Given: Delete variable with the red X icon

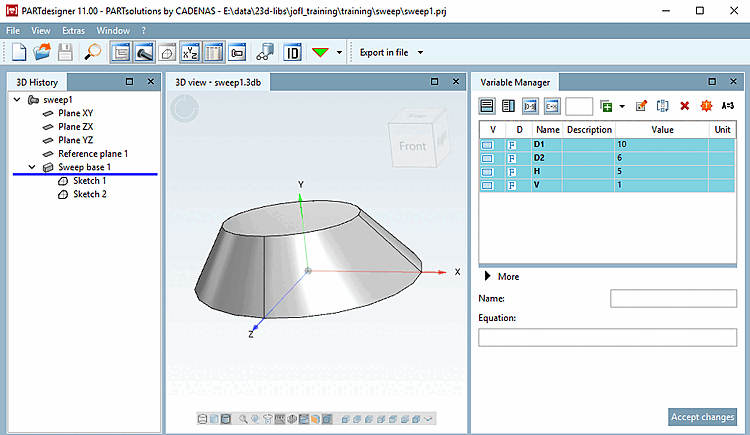Looking at the screenshot, I should (x=685, y=105).
